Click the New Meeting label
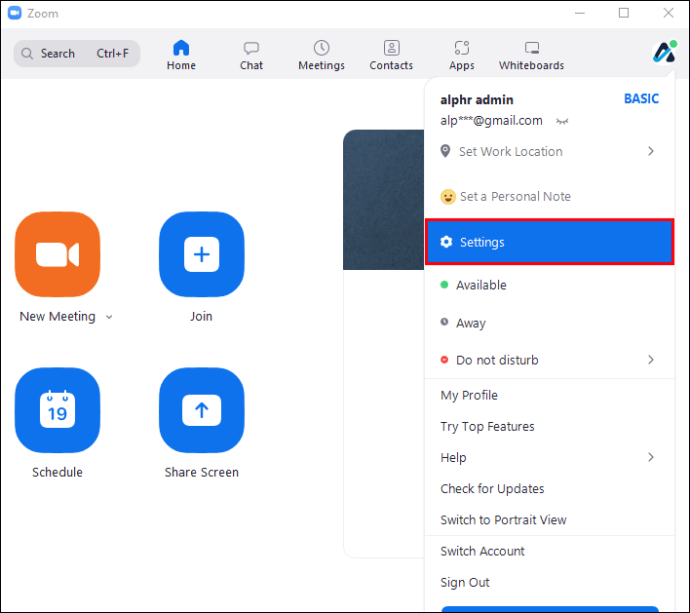Screen dimensions: 690x613 pyautogui.click(x=57, y=316)
